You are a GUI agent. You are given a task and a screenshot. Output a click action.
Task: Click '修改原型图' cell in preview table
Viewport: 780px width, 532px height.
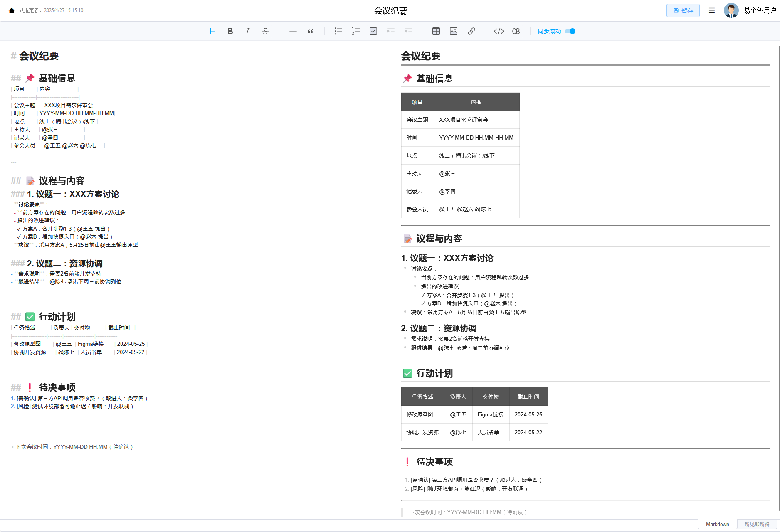click(x=422, y=414)
